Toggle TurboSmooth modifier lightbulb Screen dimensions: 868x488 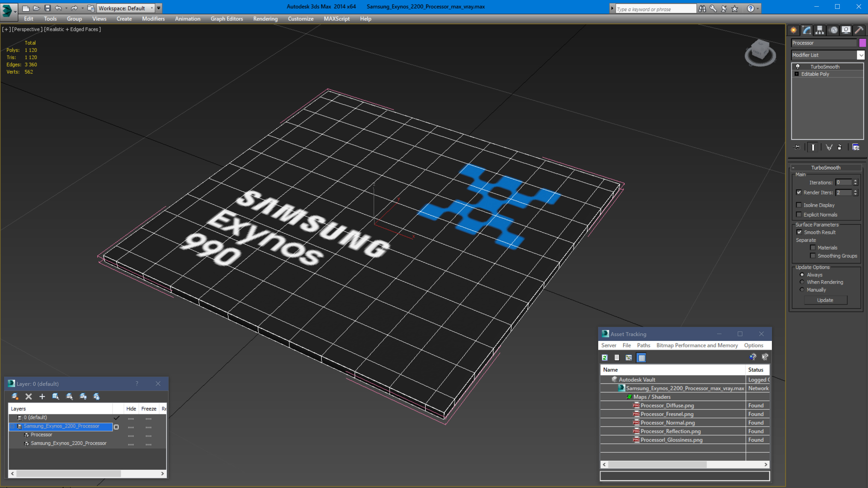(x=797, y=66)
